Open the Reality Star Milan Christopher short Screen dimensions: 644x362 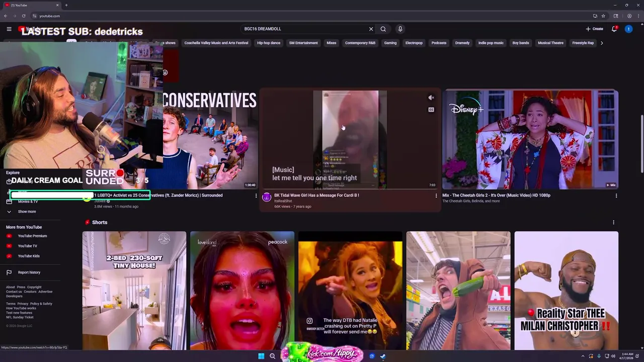tap(566, 291)
